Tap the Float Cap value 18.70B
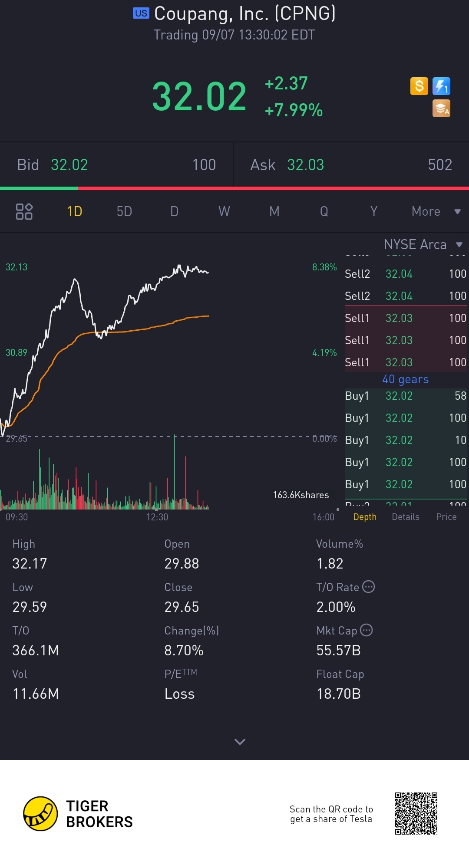The height and width of the screenshot is (868, 469). pyautogui.click(x=339, y=694)
